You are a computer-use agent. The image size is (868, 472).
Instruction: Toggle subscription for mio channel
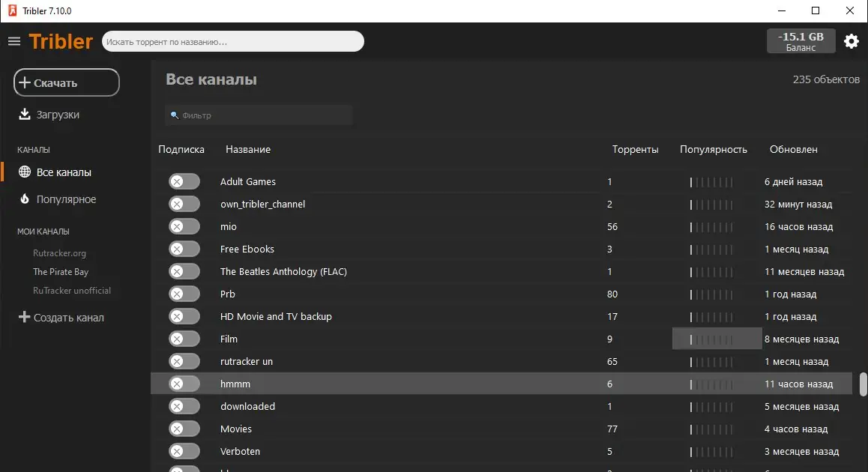click(184, 226)
